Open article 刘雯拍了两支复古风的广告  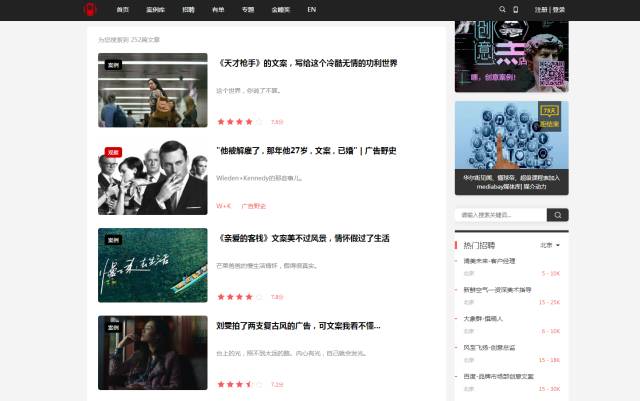298,326
